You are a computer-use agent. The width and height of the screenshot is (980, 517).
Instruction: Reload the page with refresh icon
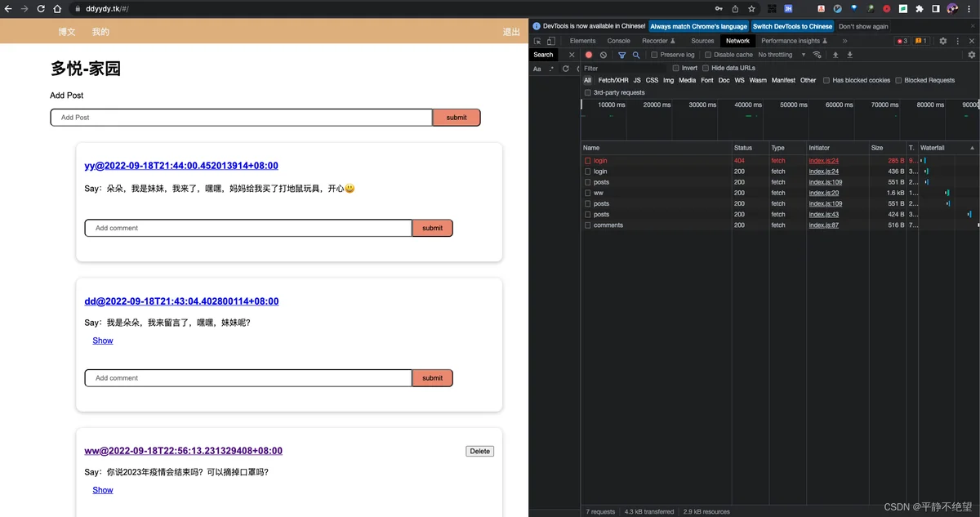pos(41,9)
